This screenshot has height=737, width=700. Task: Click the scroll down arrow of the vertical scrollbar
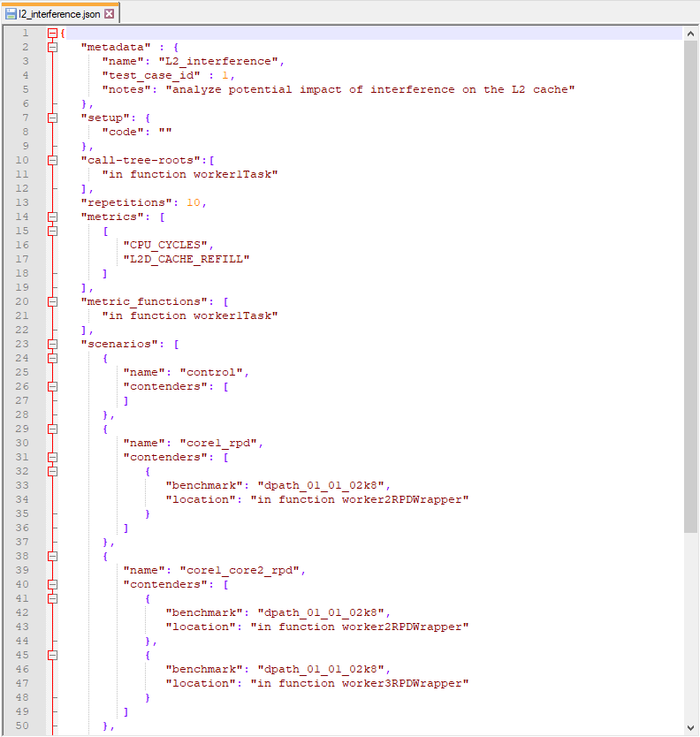[x=690, y=727]
